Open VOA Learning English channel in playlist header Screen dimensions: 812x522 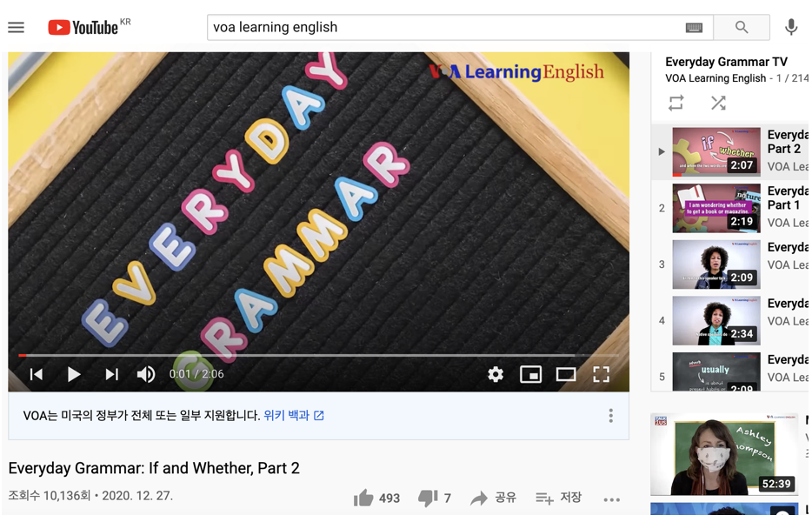click(x=715, y=78)
